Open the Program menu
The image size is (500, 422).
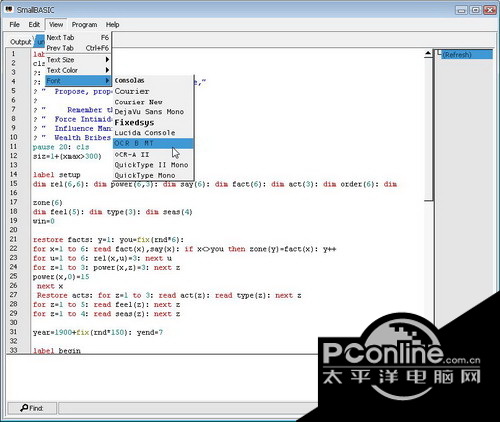84,25
